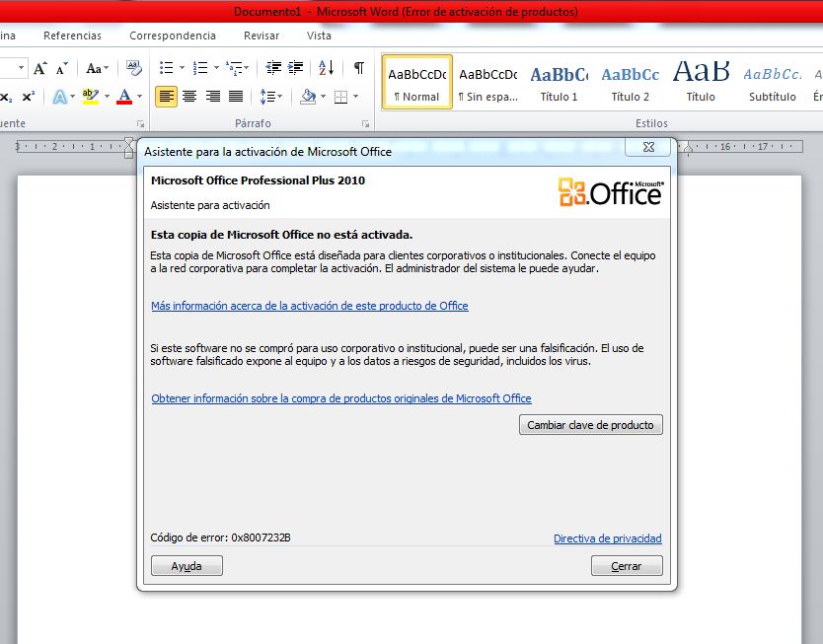Click the Grow Font icon
823x644 pixels.
coord(39,68)
